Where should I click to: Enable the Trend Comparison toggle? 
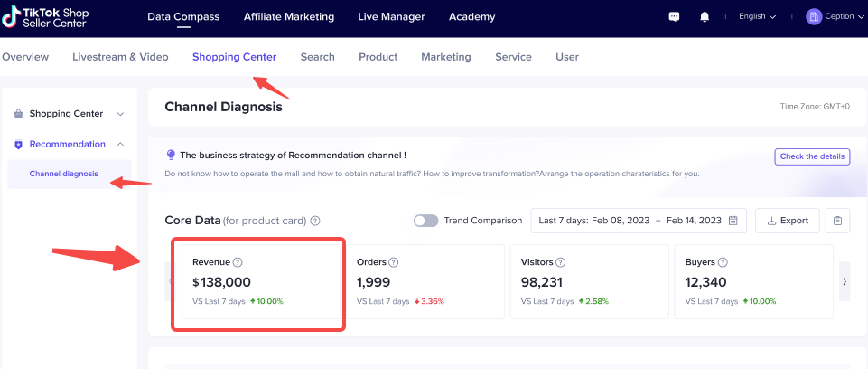[x=425, y=221]
